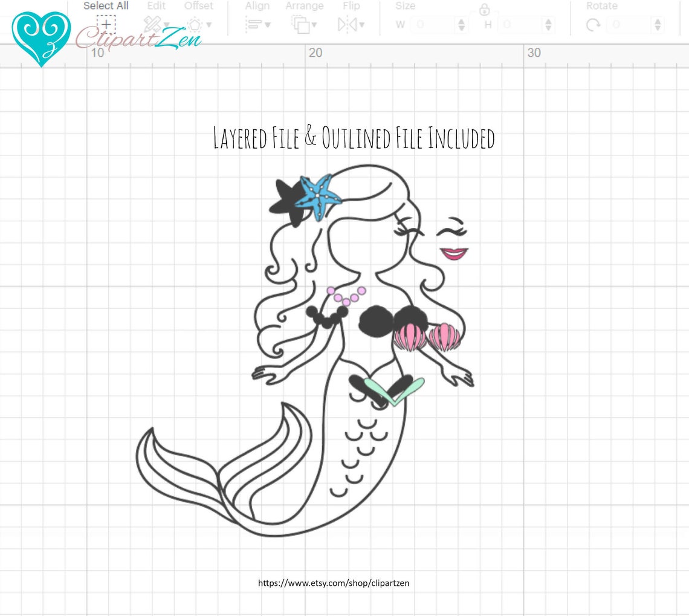Click the Select All icon

tap(105, 24)
